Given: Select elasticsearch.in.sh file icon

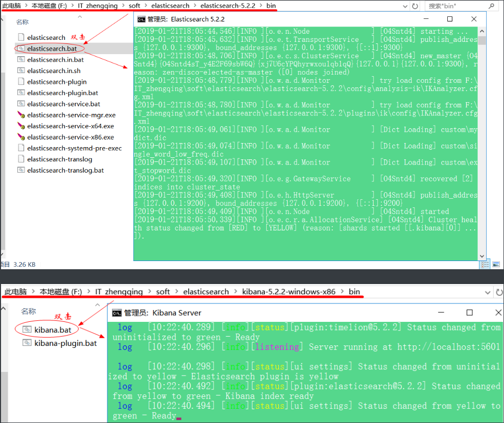Looking at the screenshot, I should [21, 70].
